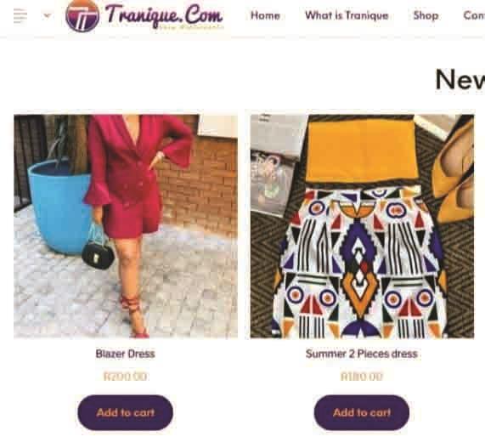Open the partially visible Contact menu item
Viewport: 485px width, 448px height.
click(474, 15)
